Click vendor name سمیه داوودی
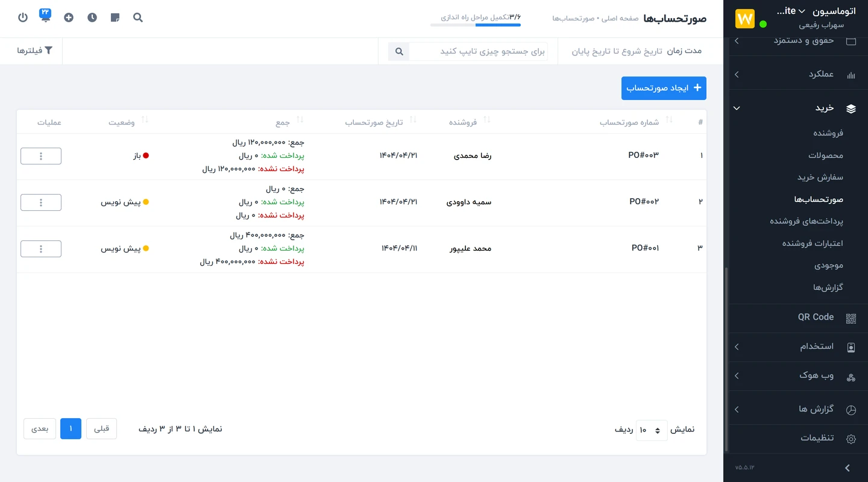Screen dimensions: 868x482 point(469,202)
